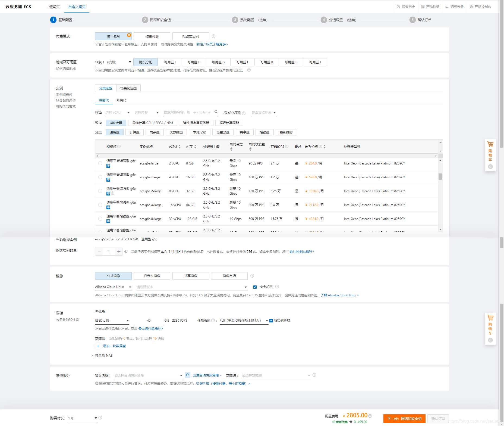Open the IPv6 support dropdown
This screenshot has width=504, height=426.
tap(264, 113)
